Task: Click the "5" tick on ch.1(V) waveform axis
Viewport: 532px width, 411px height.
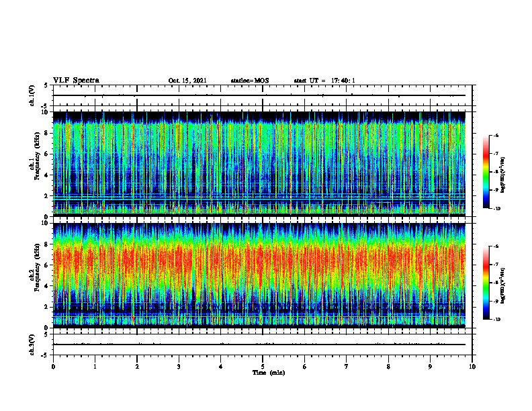Action: 46,86
